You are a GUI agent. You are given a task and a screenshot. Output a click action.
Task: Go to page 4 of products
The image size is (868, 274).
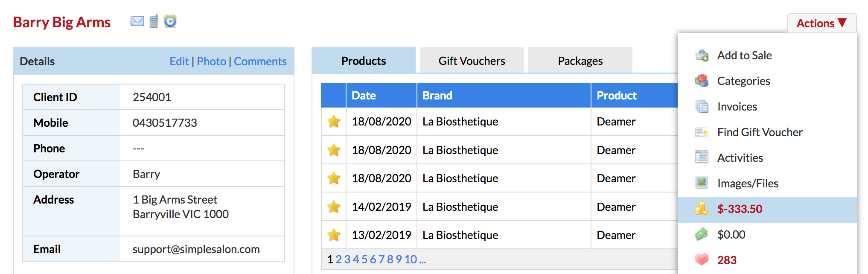coord(356,259)
